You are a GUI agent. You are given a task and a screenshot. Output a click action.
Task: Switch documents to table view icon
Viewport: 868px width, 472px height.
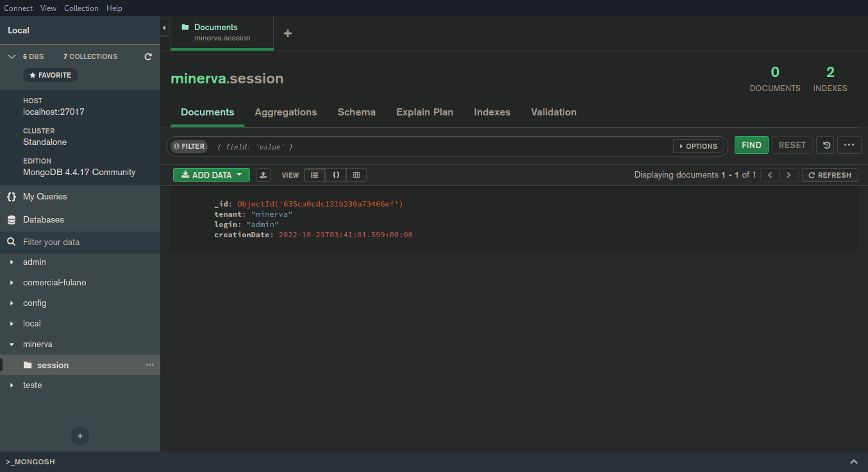click(x=356, y=174)
